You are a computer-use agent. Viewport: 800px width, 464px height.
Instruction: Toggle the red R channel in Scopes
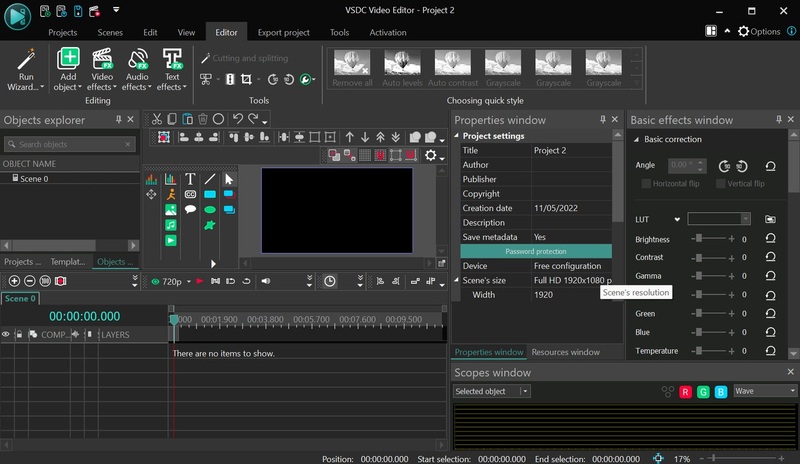687,391
